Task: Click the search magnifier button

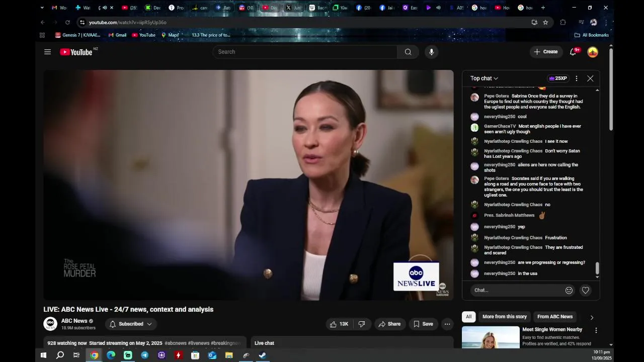Action: click(408, 52)
